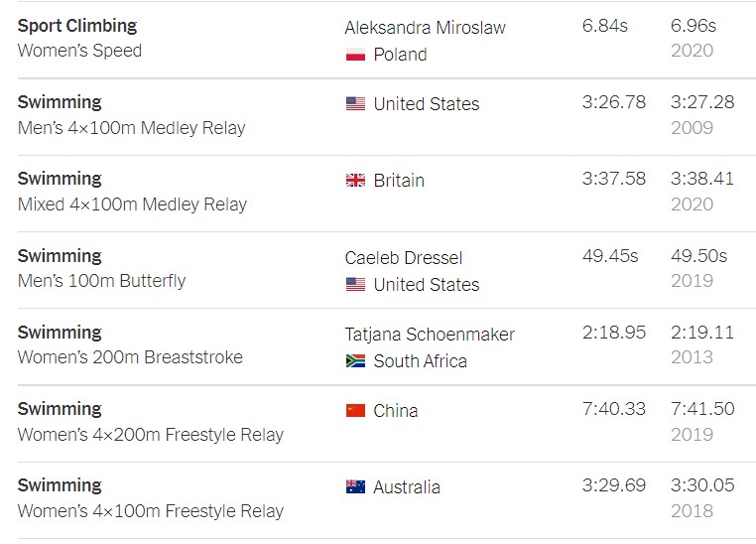
Task: Select Men's 4×100m Medley Relay event
Action: click(x=132, y=128)
